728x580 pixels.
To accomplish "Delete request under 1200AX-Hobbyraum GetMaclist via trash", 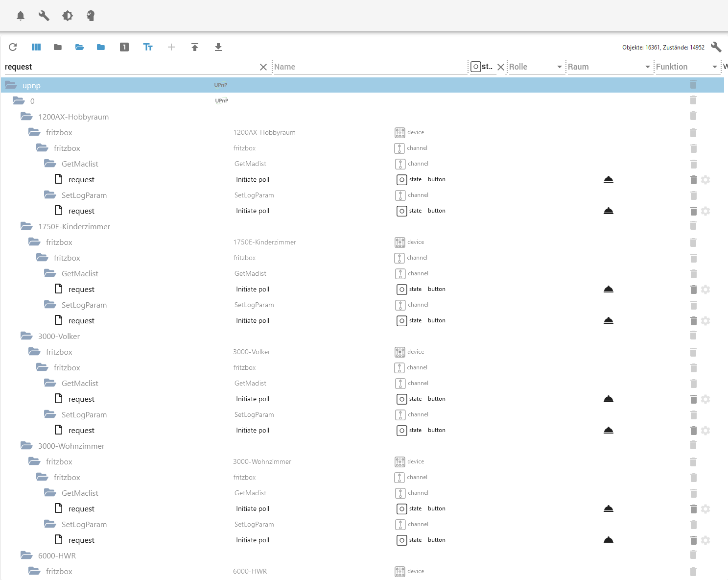I will pyautogui.click(x=694, y=180).
